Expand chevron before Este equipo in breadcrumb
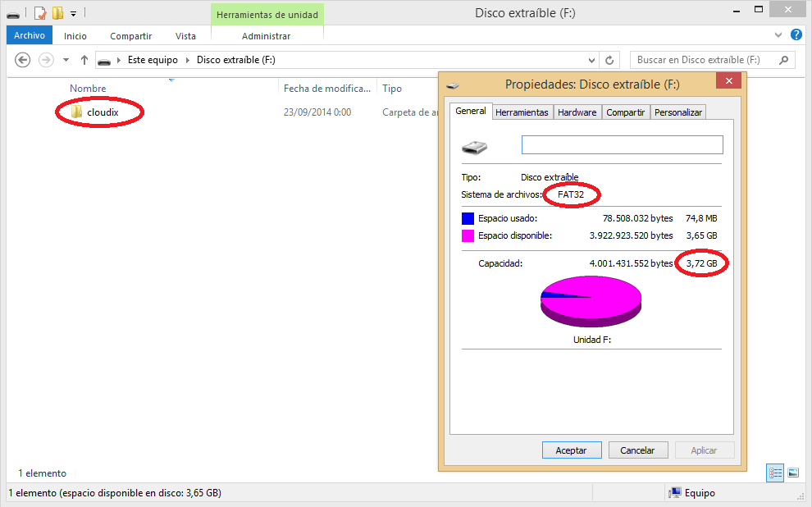 119,60
